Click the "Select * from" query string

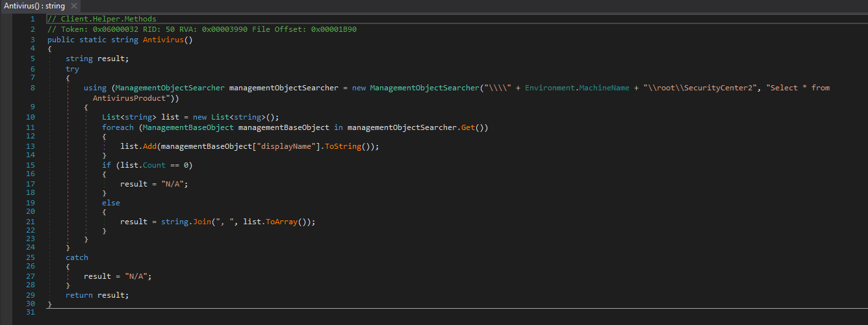799,88
